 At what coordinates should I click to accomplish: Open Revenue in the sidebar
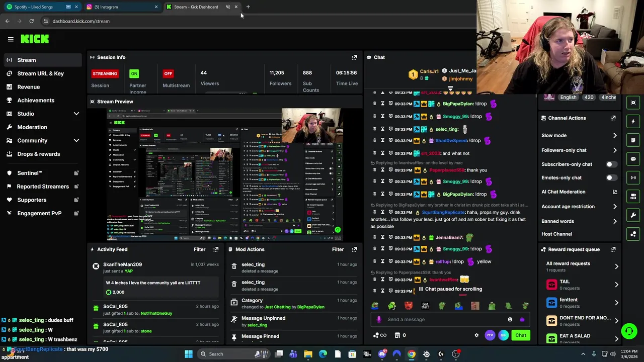(43, 87)
